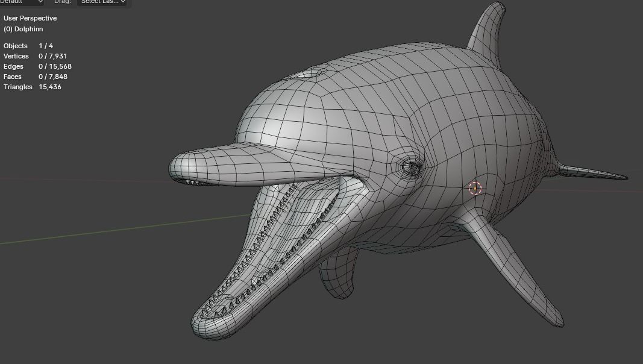Image resolution: width=643 pixels, height=364 pixels.
Task: Open the Default orientation dropdown
Action: click(x=21, y=2)
